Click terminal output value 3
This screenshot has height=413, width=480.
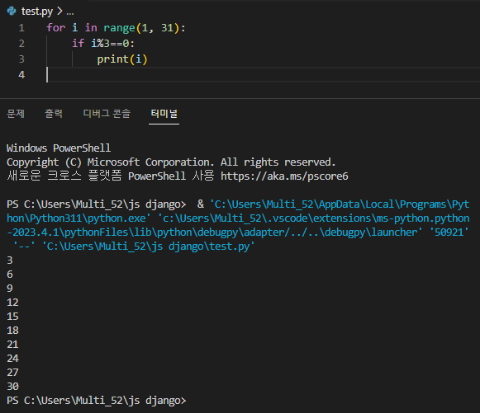(x=10, y=260)
